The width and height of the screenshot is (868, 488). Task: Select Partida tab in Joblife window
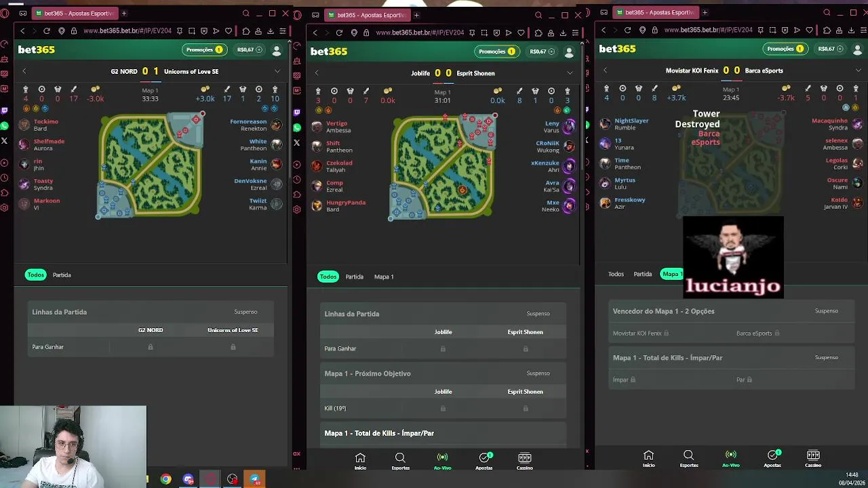pos(355,277)
